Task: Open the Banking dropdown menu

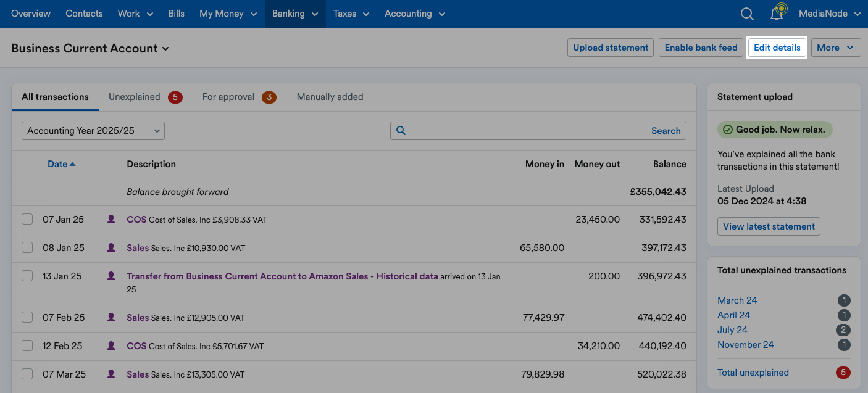Action: 295,14
